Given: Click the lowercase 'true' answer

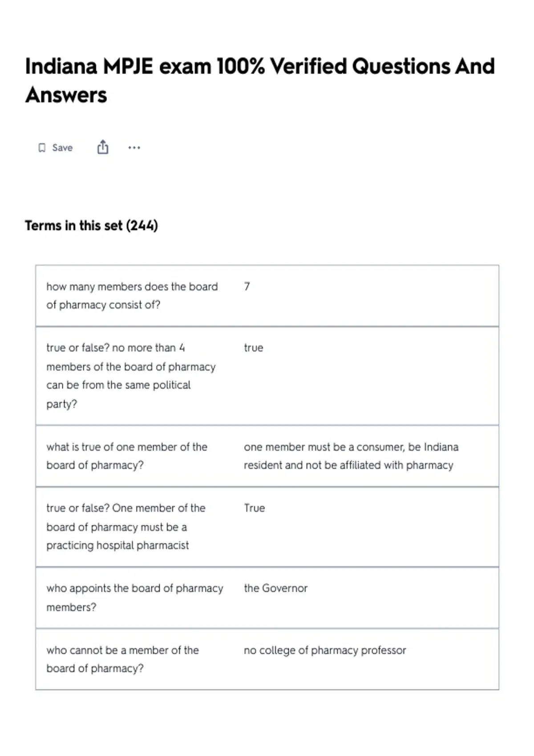Looking at the screenshot, I should (x=253, y=348).
